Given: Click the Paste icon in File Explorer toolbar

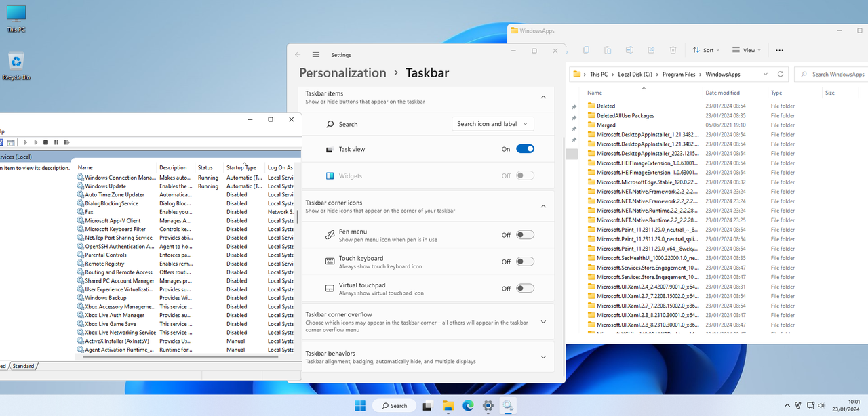Looking at the screenshot, I should tap(608, 50).
